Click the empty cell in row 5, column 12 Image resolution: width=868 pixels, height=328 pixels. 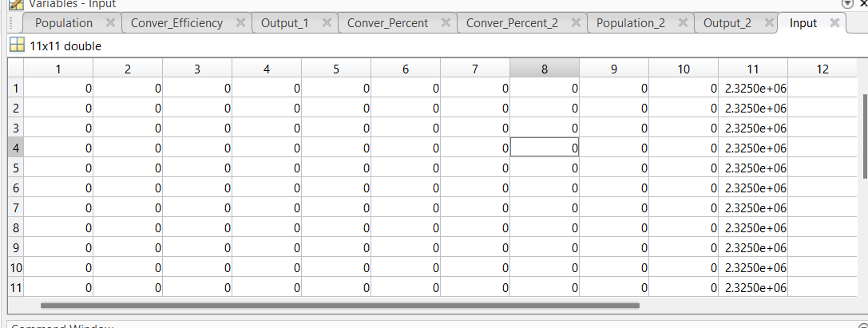coord(822,168)
